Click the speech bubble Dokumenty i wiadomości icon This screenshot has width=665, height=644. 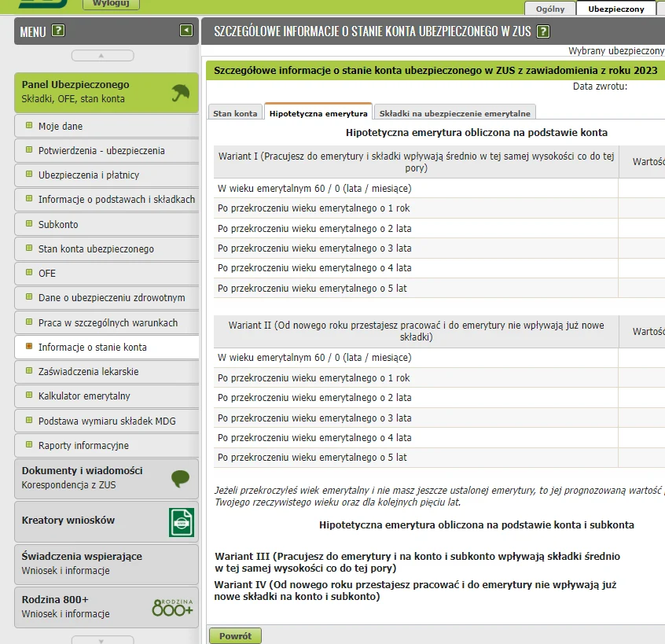coord(180,477)
